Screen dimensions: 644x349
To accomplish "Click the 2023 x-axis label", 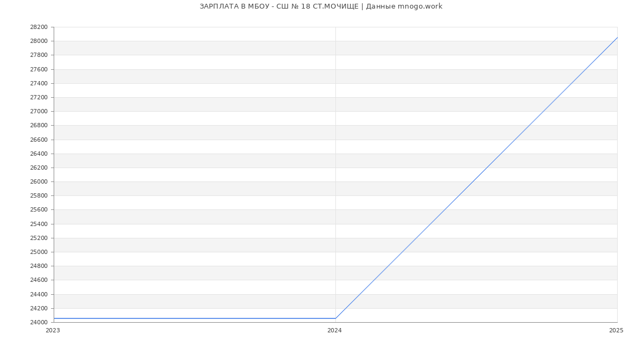I will coord(53,331).
